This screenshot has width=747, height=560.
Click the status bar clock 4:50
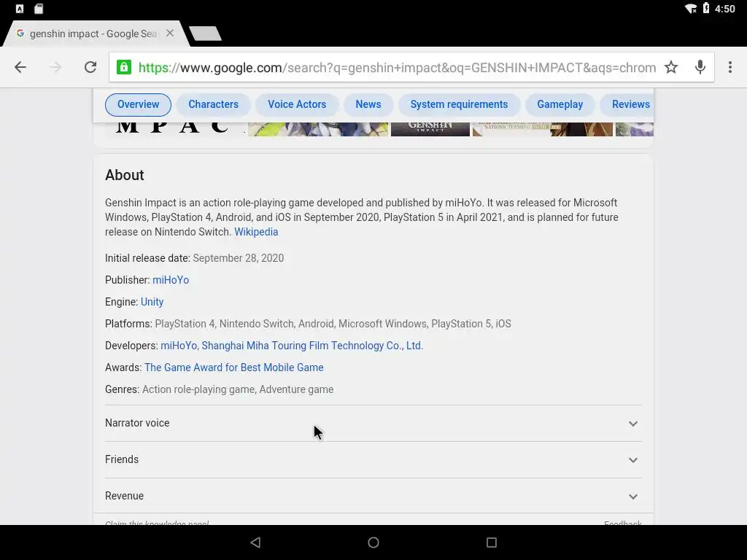click(x=724, y=9)
